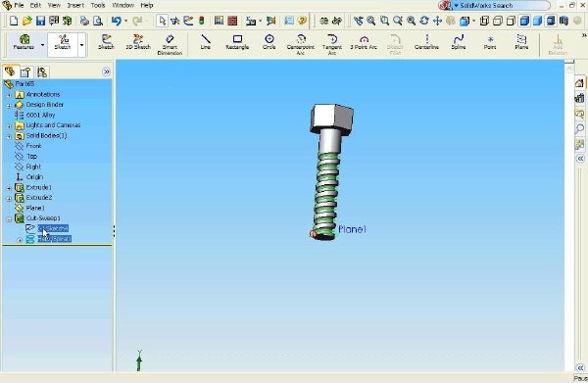Image resolution: width=588 pixels, height=383 pixels.
Task: Switch display to Hidden Lines Visible
Action: coord(498,21)
